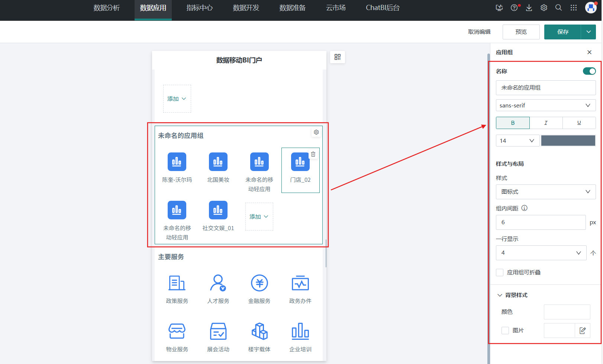Toggle the 名称 switch off
Screen dimensions: 603x364
(x=589, y=71)
